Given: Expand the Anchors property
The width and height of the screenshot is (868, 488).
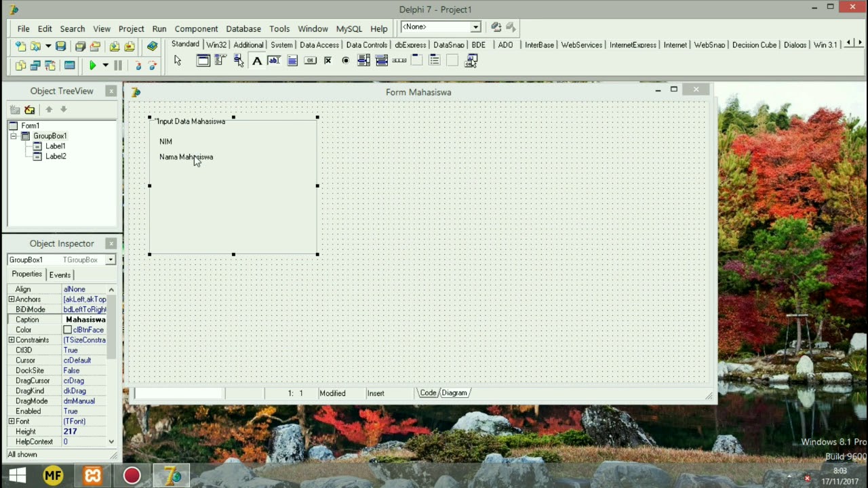Looking at the screenshot, I should click(x=11, y=300).
